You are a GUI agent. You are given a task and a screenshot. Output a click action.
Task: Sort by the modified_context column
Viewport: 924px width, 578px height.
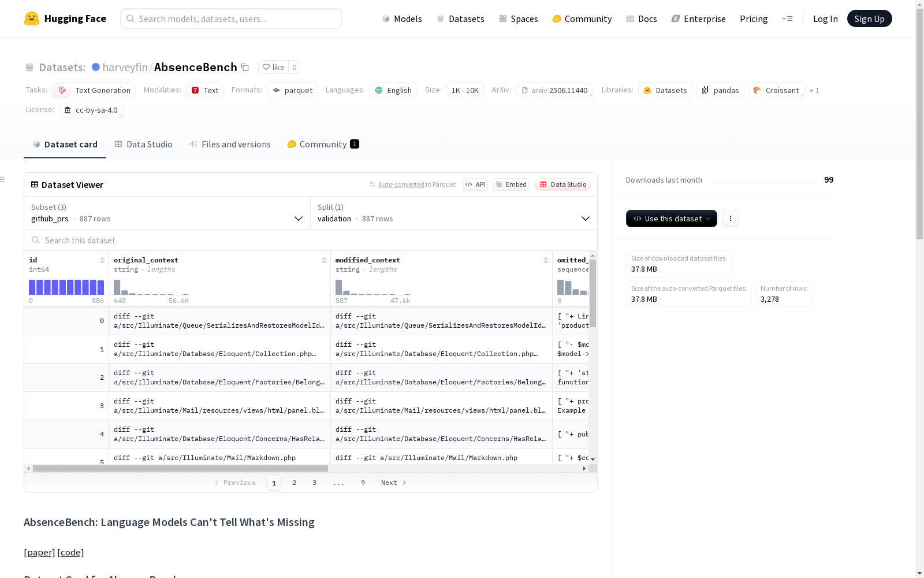pyautogui.click(x=546, y=260)
